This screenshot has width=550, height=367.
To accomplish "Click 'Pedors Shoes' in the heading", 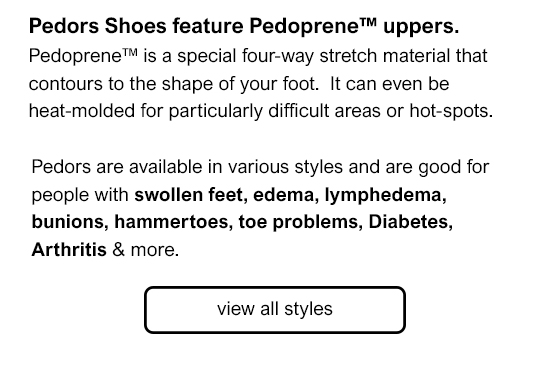I will [x=98, y=26].
